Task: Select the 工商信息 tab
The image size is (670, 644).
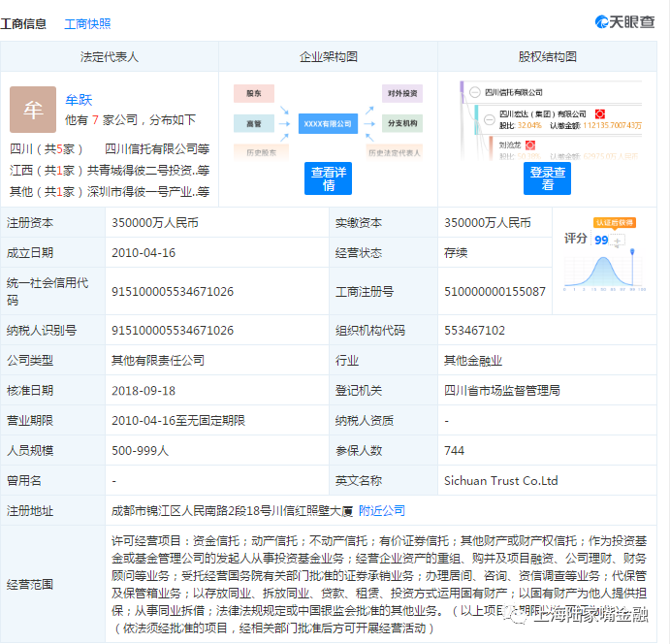Action: pos(23,24)
